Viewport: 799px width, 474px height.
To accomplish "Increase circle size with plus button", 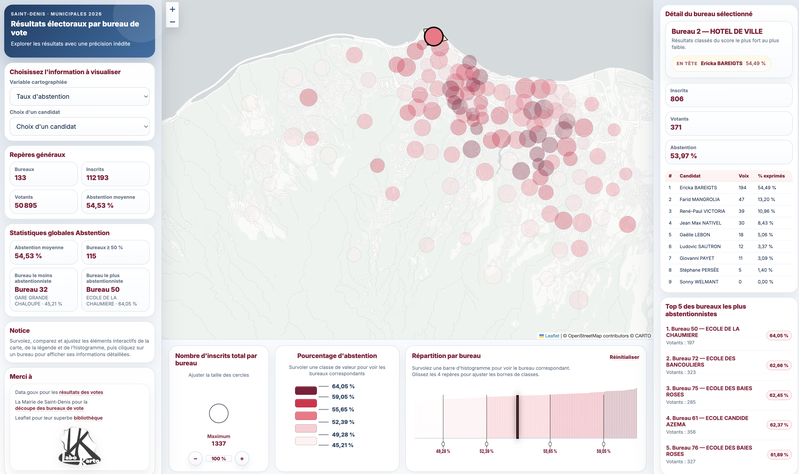I will [x=242, y=458].
